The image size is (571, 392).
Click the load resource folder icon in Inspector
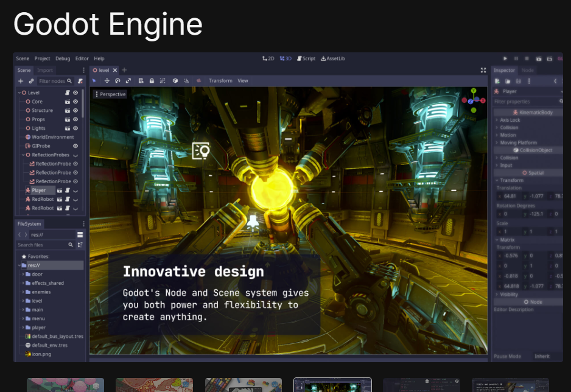[x=508, y=81]
